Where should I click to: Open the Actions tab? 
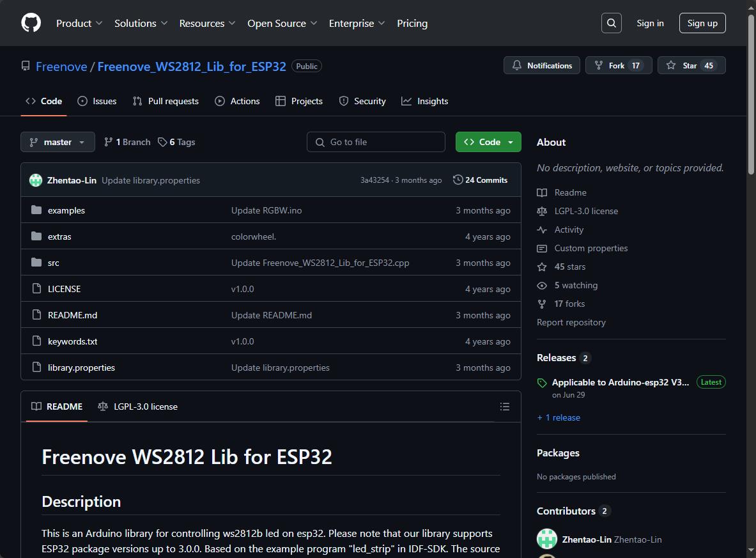click(237, 101)
